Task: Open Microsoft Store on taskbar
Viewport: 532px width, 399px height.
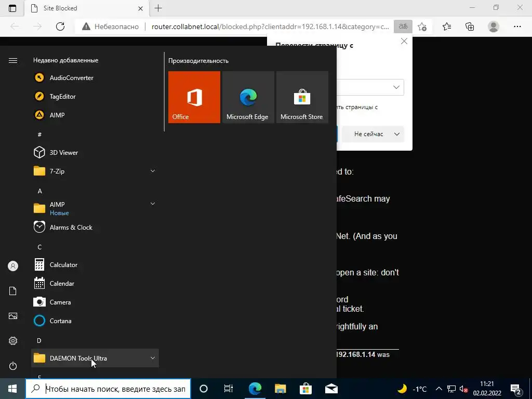Action: click(x=305, y=389)
